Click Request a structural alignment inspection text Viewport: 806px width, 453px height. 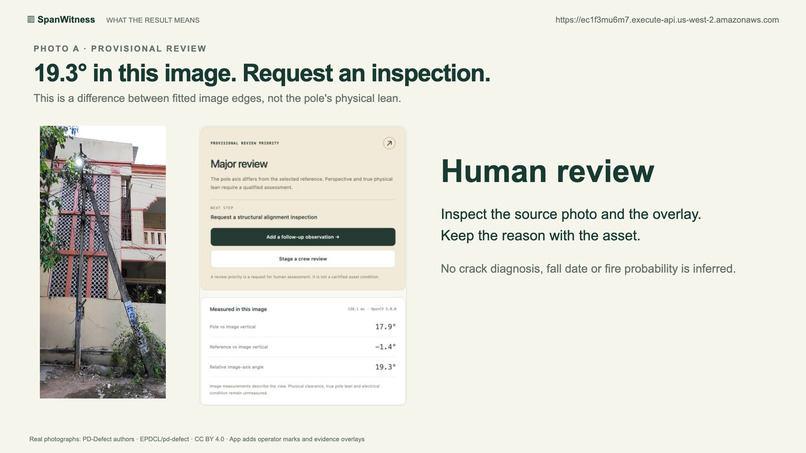point(264,217)
